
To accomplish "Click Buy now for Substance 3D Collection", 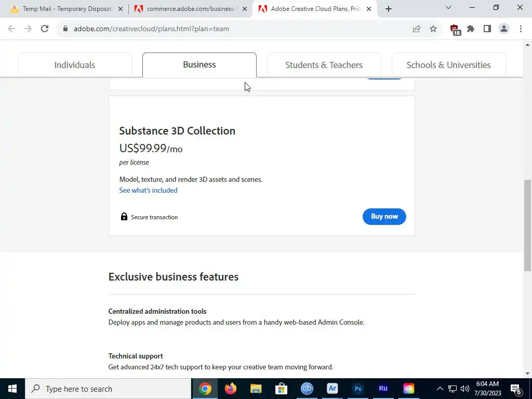I will click(384, 217).
